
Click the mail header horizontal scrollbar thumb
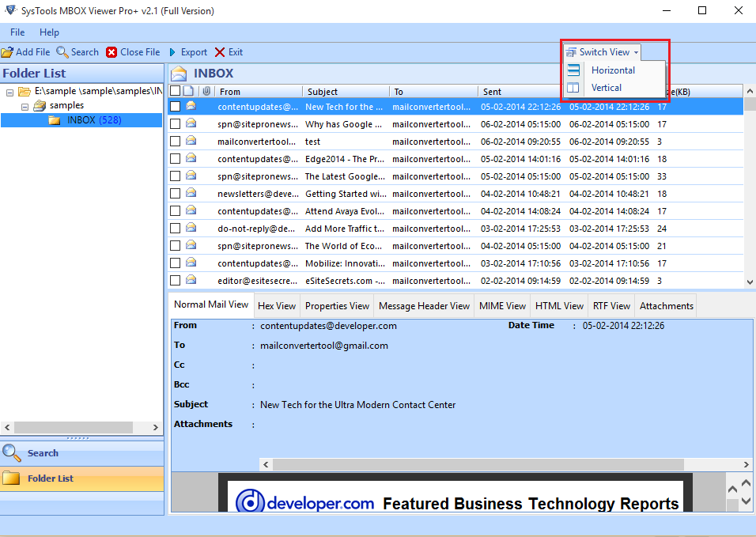478,465
